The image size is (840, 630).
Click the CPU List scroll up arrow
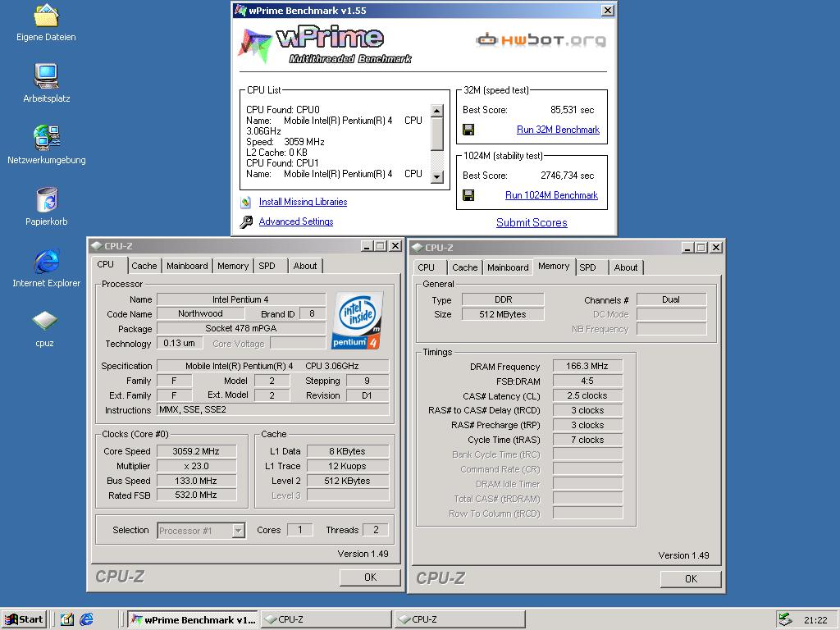click(437, 111)
